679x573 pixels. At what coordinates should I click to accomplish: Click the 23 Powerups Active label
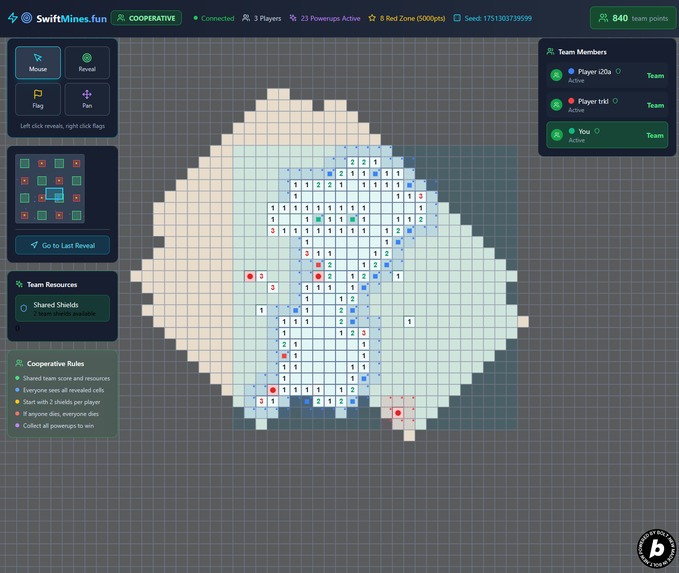tap(330, 18)
